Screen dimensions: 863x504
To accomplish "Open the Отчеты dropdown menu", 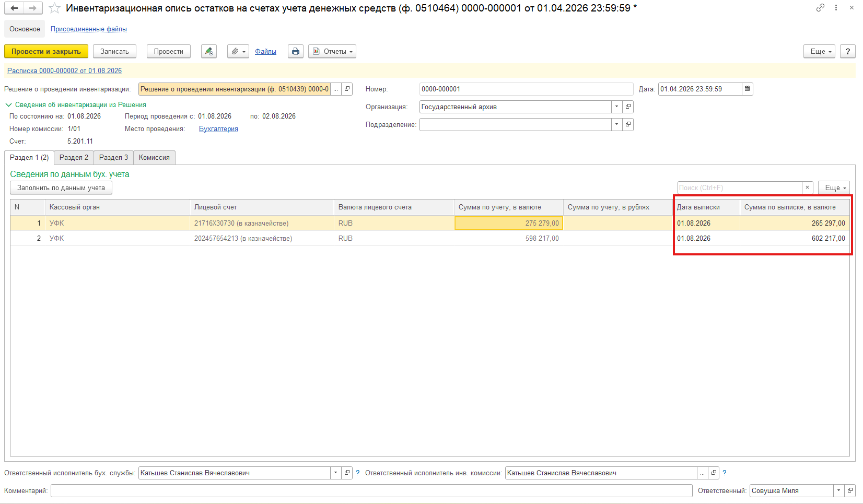I will click(x=332, y=51).
